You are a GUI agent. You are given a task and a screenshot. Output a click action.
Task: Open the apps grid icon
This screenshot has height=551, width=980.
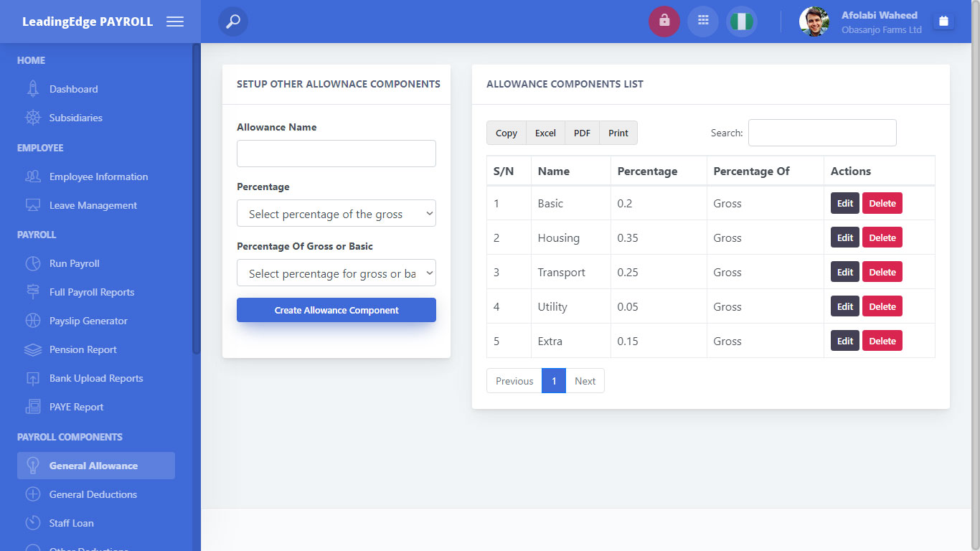(x=703, y=22)
